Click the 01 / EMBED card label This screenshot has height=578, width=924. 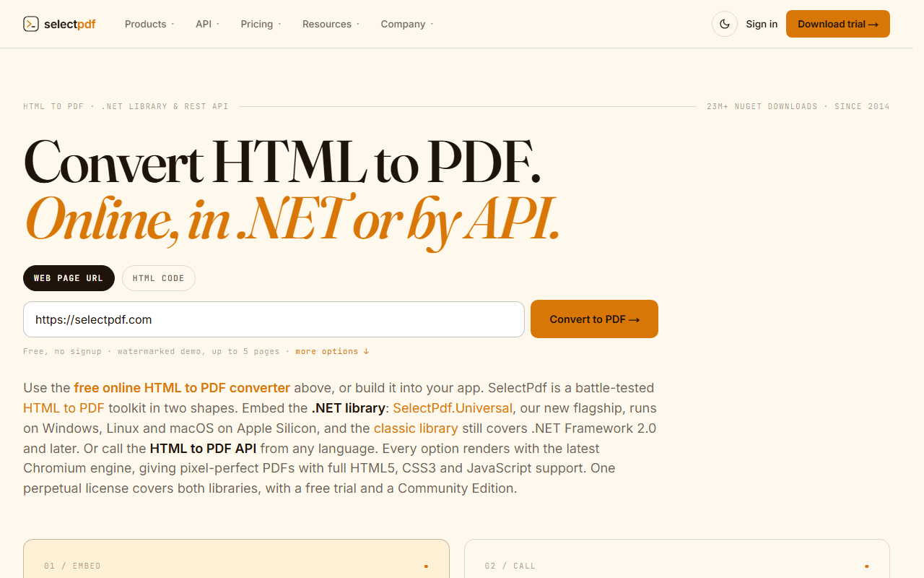(x=72, y=566)
